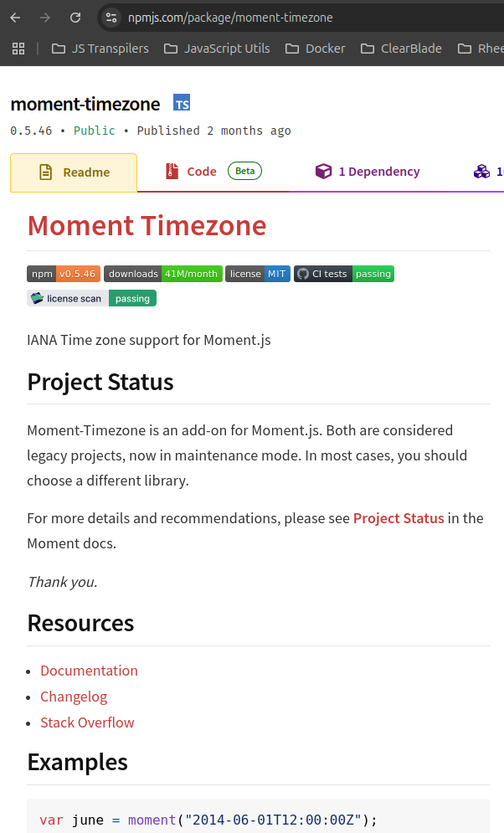This screenshot has width=504, height=833.
Task: Reload the page with the refresh icon
Action: click(x=75, y=18)
